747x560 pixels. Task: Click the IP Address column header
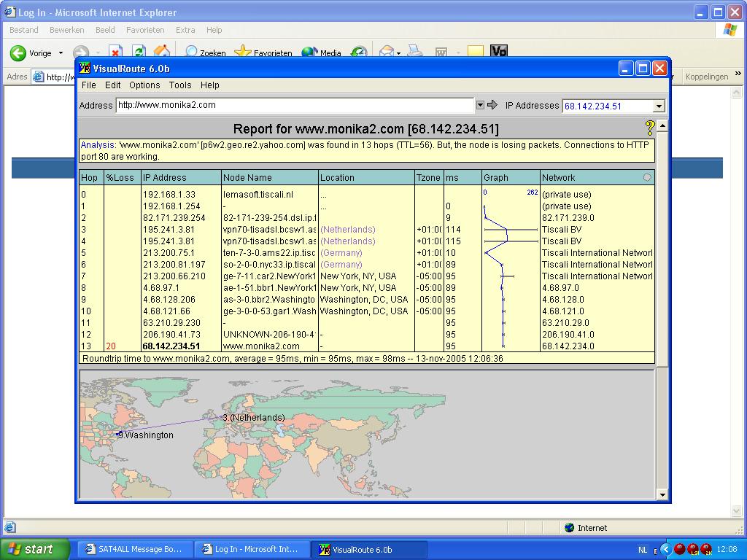(x=181, y=178)
